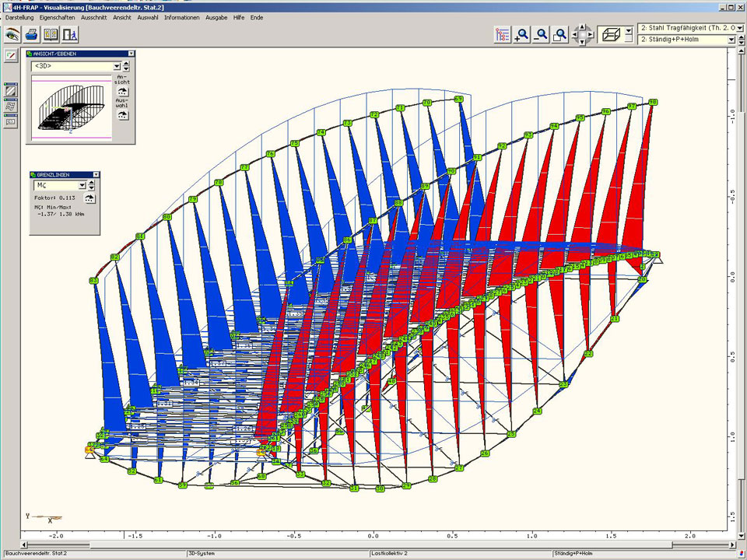The width and height of the screenshot is (747, 560).
Task: Click the Faktor adjust button in Grenzlinien
Action: coord(90,198)
